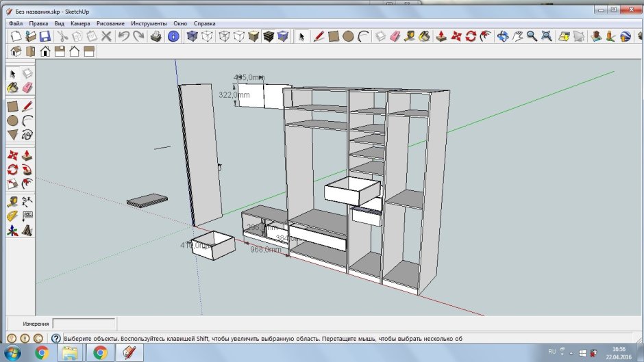Click the SketchUp taskbar button
Viewport: 644px width, 362px height.
[x=129, y=353]
